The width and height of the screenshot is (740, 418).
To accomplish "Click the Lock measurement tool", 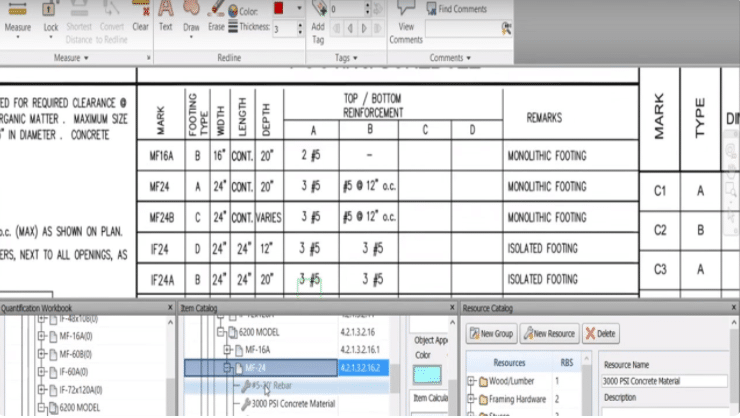I will (51, 18).
